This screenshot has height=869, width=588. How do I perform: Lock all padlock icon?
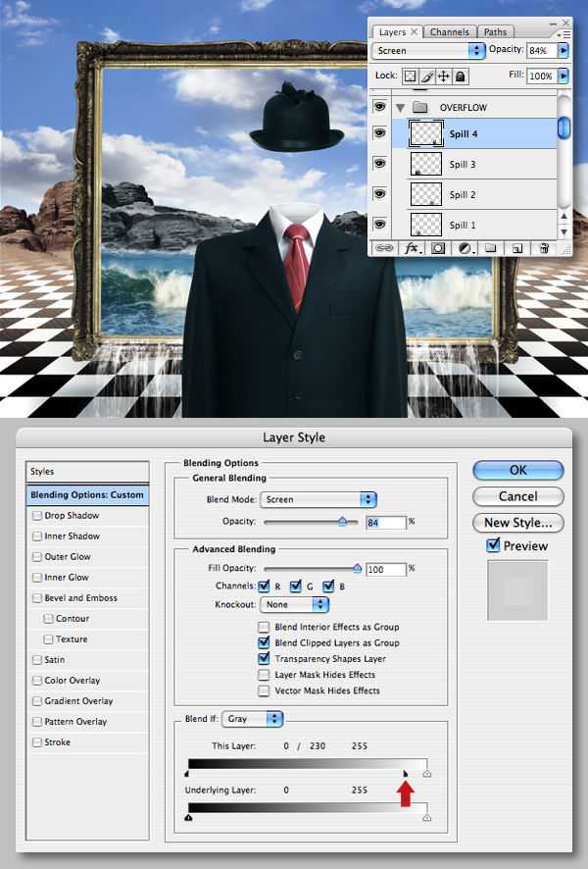460,76
